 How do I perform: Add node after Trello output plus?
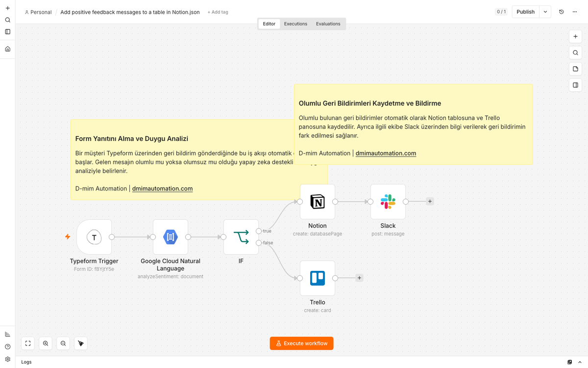[359, 278]
